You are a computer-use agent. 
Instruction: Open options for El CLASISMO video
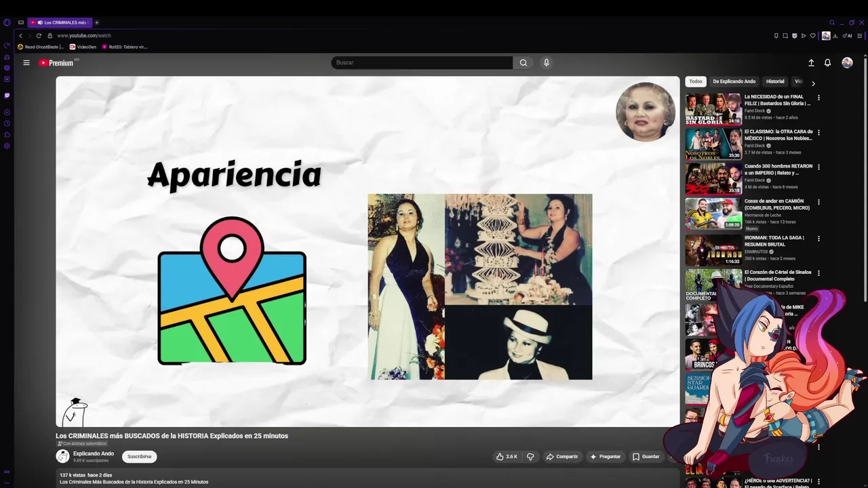tap(818, 132)
